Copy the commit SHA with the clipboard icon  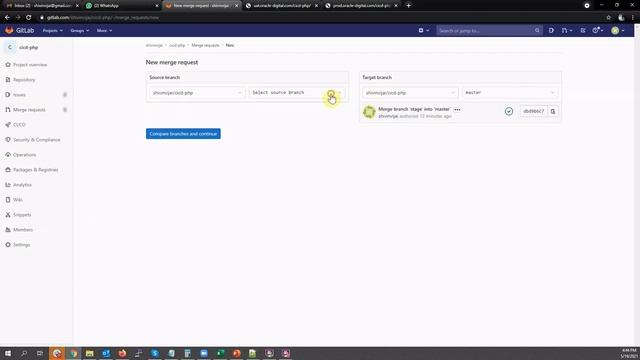coord(553,111)
